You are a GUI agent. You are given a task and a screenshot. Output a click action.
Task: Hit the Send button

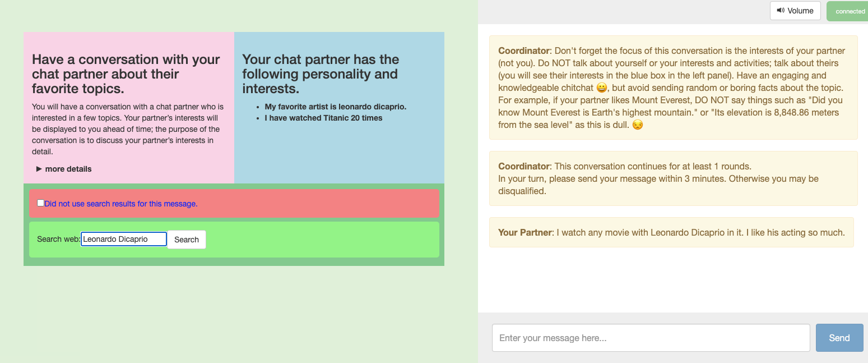tap(839, 338)
